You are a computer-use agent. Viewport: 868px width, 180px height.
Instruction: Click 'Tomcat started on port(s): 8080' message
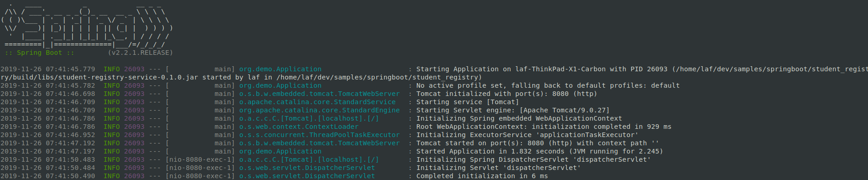(480, 143)
